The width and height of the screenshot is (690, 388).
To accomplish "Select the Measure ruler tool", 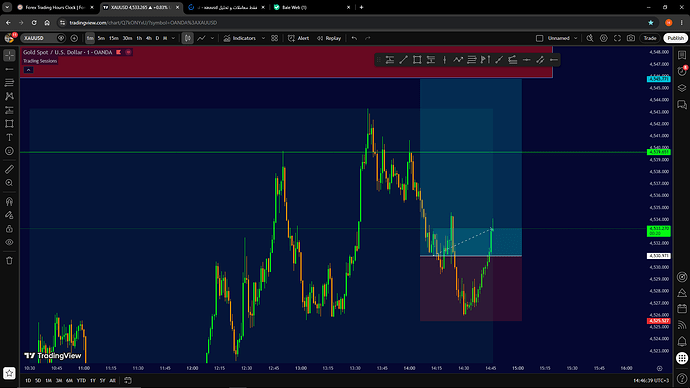I will pos(9,169).
